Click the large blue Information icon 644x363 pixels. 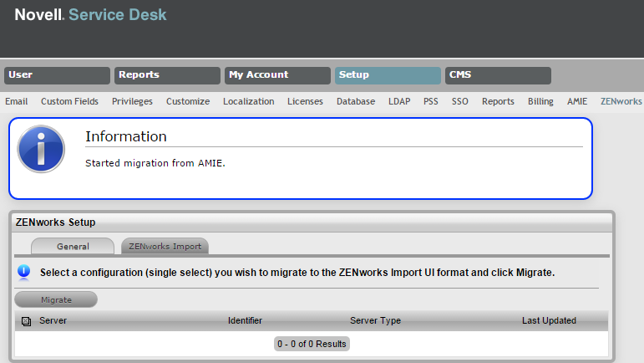[41, 149]
